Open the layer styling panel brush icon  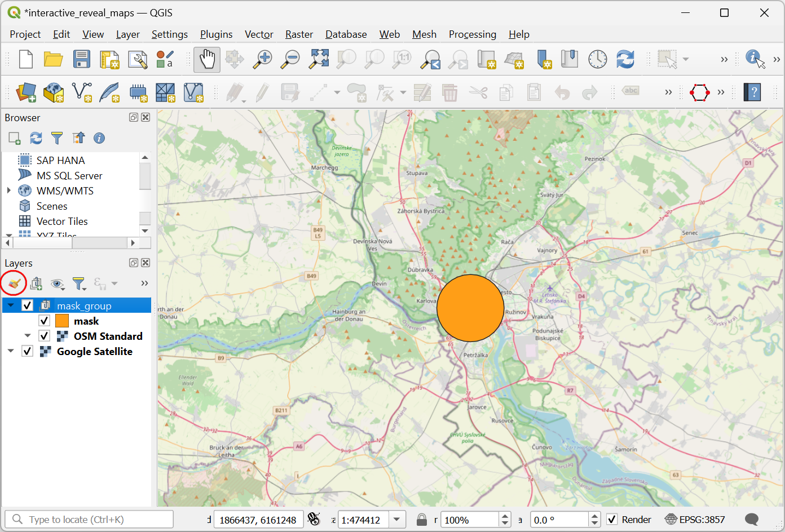14,283
